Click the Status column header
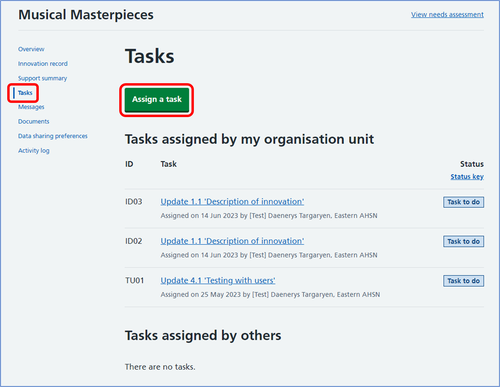Image resolution: width=500 pixels, height=387 pixels. pos(472,164)
